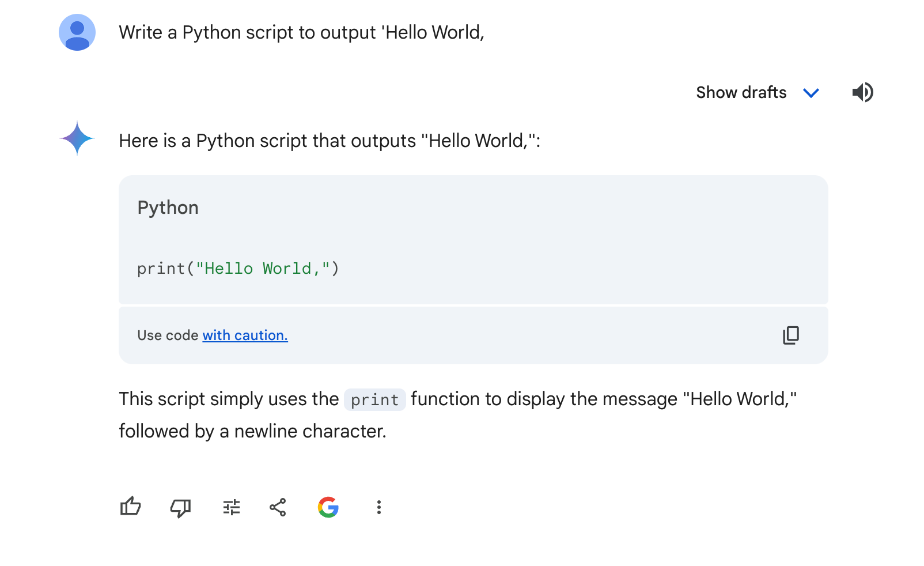Viewport: 924px width, 566px height.
Task: Open the three-dot more options menu
Action: [378, 507]
